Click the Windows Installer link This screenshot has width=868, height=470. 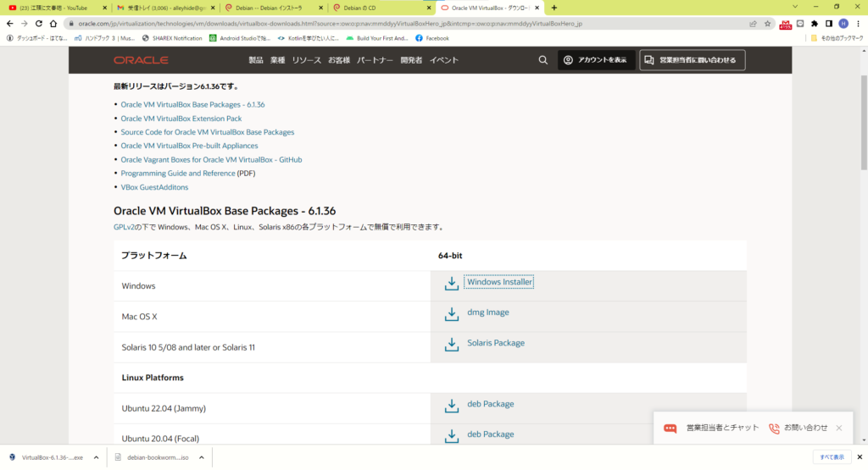click(x=499, y=282)
